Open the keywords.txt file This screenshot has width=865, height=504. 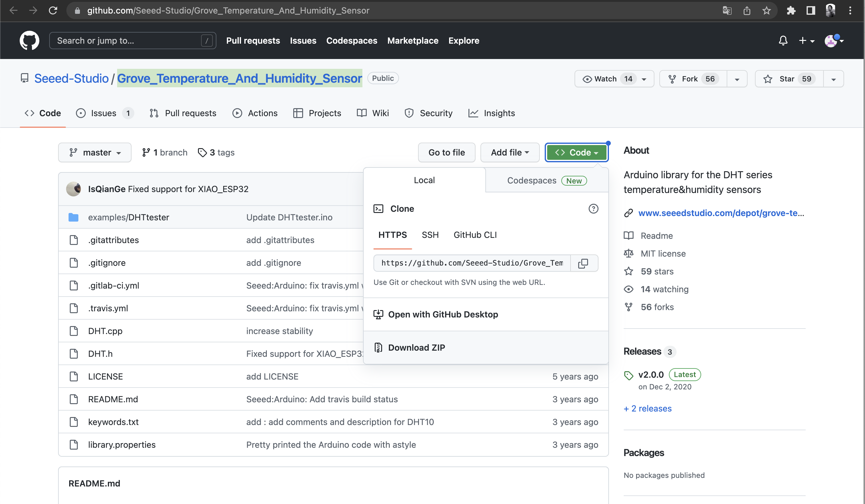click(113, 422)
